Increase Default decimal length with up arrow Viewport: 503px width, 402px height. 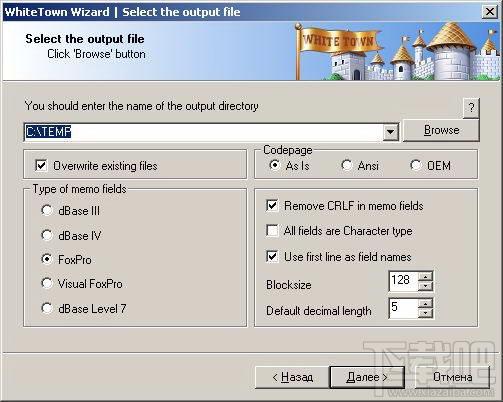(425, 303)
